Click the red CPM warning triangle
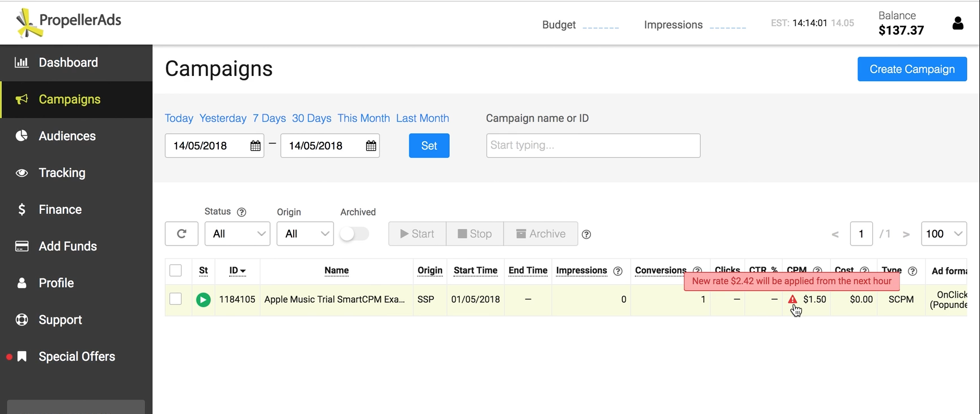Screen dimensions: 980x414 [x=793, y=299]
